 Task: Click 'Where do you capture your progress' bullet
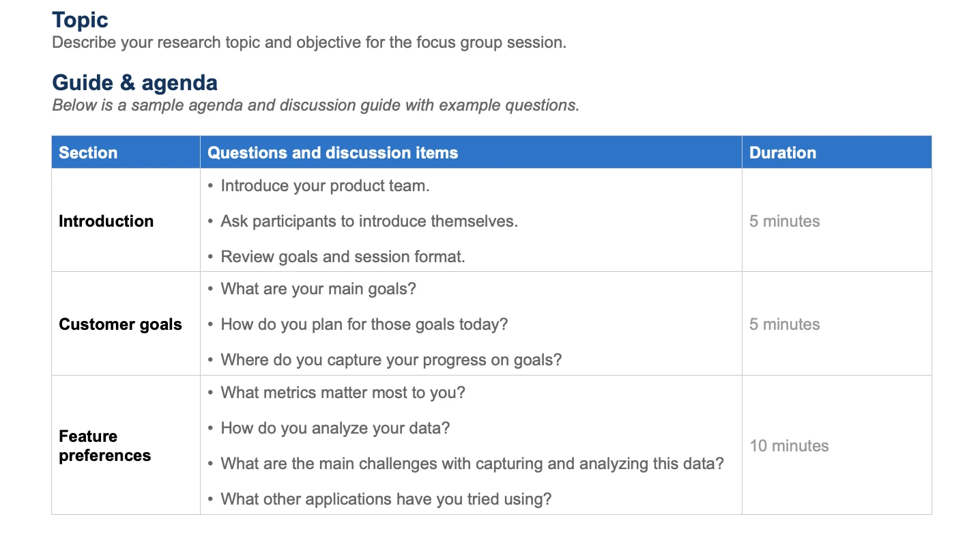point(391,360)
